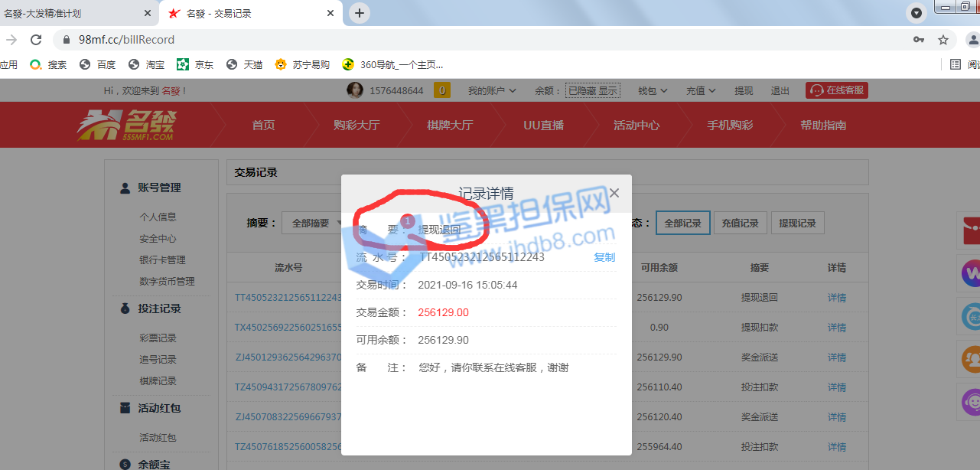Open 在线客服 live support button

(837, 90)
